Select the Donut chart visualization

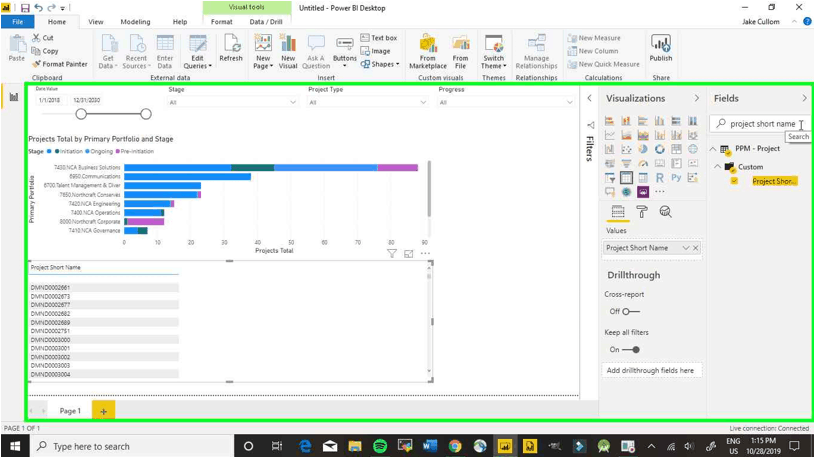[x=660, y=149]
